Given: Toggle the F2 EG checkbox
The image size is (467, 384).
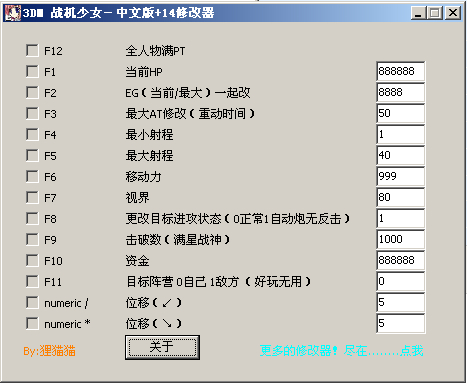Looking at the screenshot, I should 32,93.
